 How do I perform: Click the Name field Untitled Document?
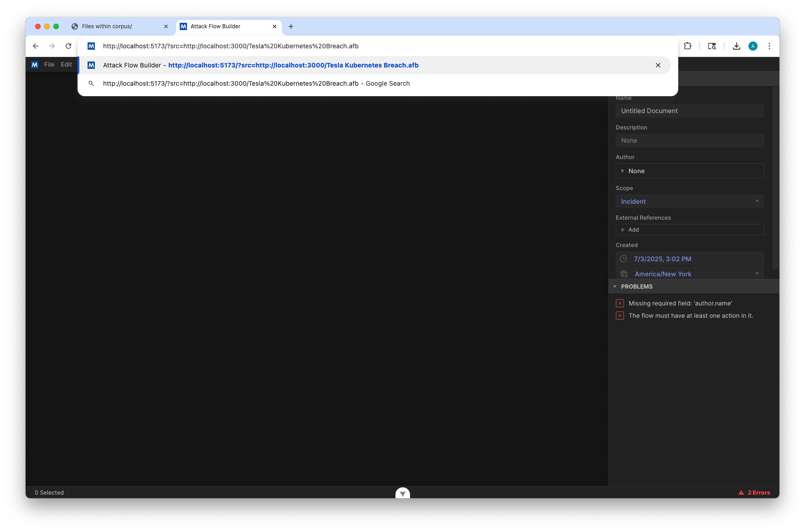pyautogui.click(x=690, y=111)
